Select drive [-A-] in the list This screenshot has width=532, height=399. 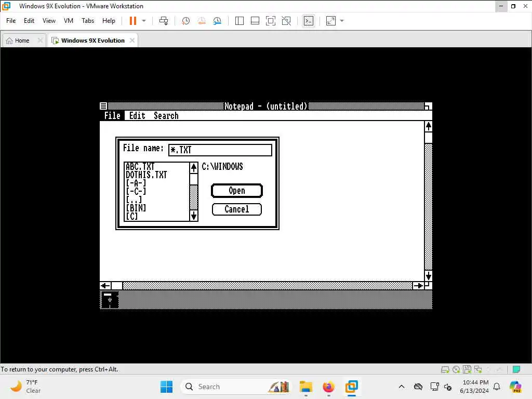click(x=136, y=183)
